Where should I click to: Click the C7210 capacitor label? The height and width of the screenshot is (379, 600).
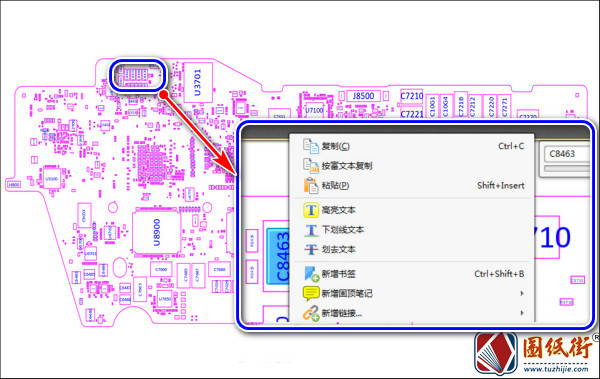[x=412, y=96]
